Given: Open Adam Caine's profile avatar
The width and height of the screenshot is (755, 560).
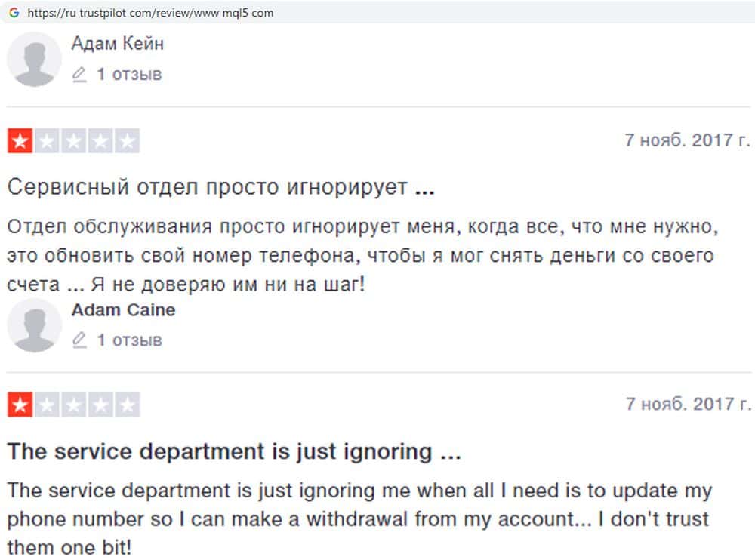Looking at the screenshot, I should 34,325.
